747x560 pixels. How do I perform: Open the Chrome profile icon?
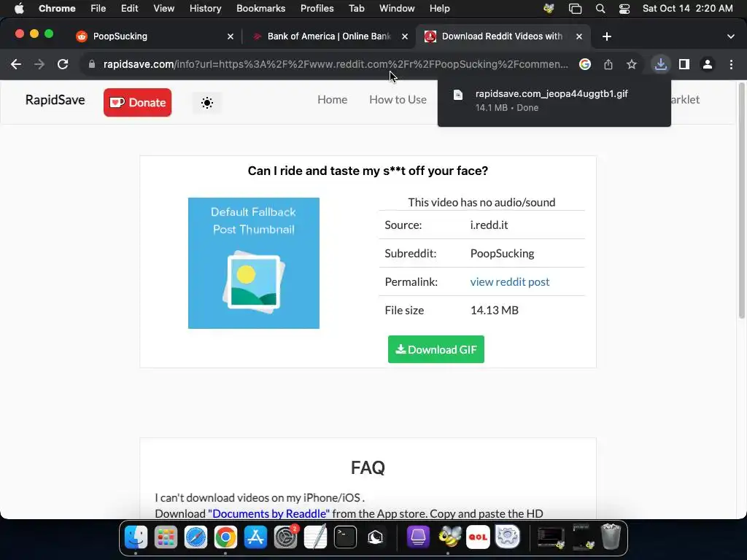point(708,64)
